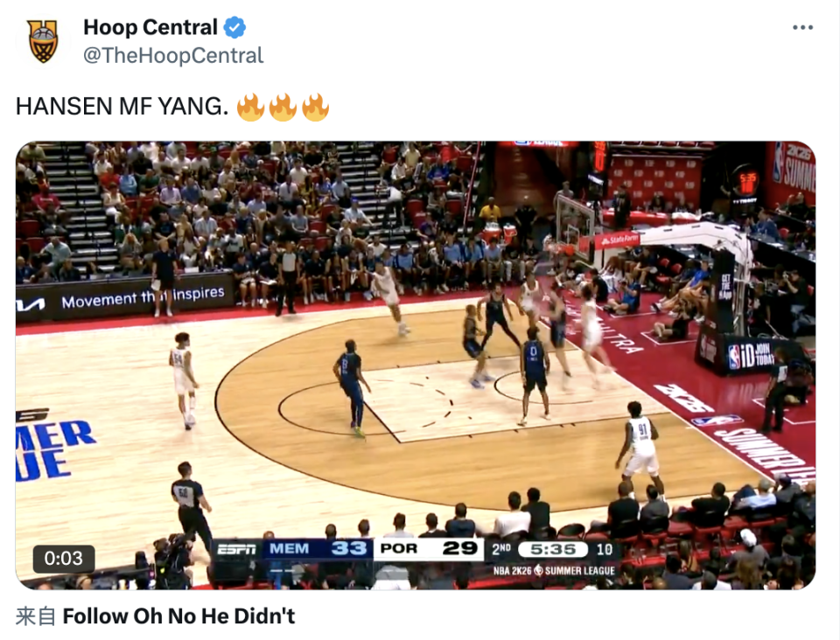The image size is (840, 640).
Task: Open the @TheHoopCentral handle link
Action: 173,56
